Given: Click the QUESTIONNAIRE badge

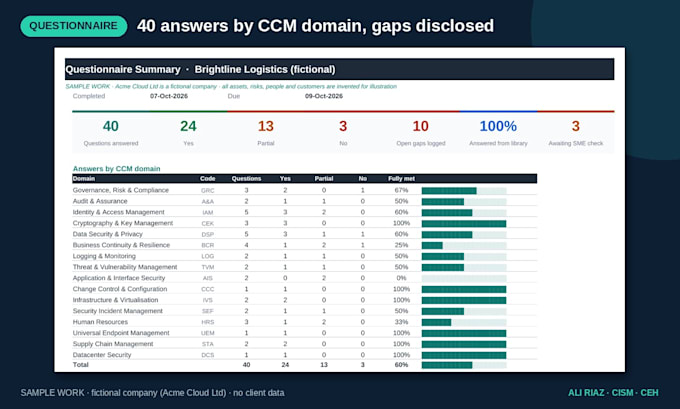Looking at the screenshot, I should (x=74, y=26).
